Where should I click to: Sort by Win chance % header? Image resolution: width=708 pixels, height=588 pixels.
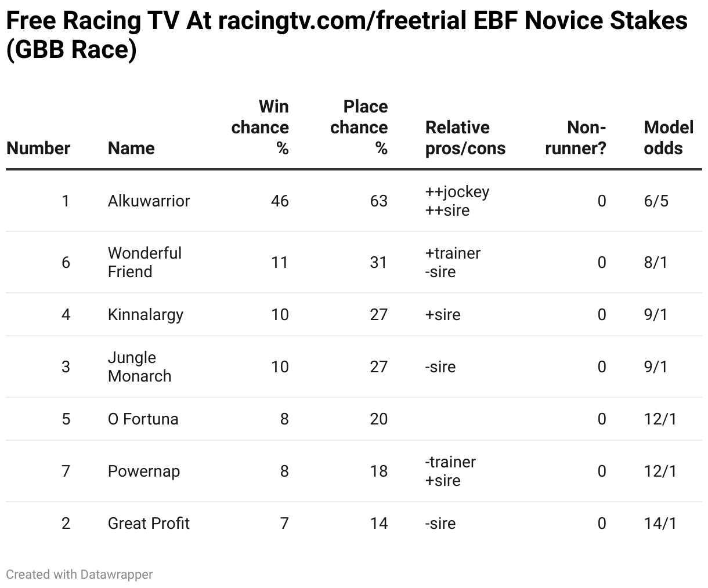click(260, 127)
